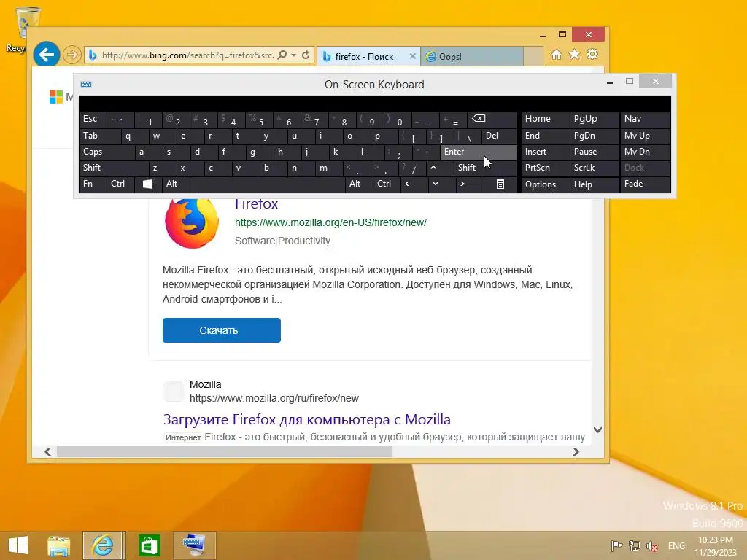747x560 pixels.
Task: Click the context menu key on On-Screen Keyboard
Action: [500, 184]
